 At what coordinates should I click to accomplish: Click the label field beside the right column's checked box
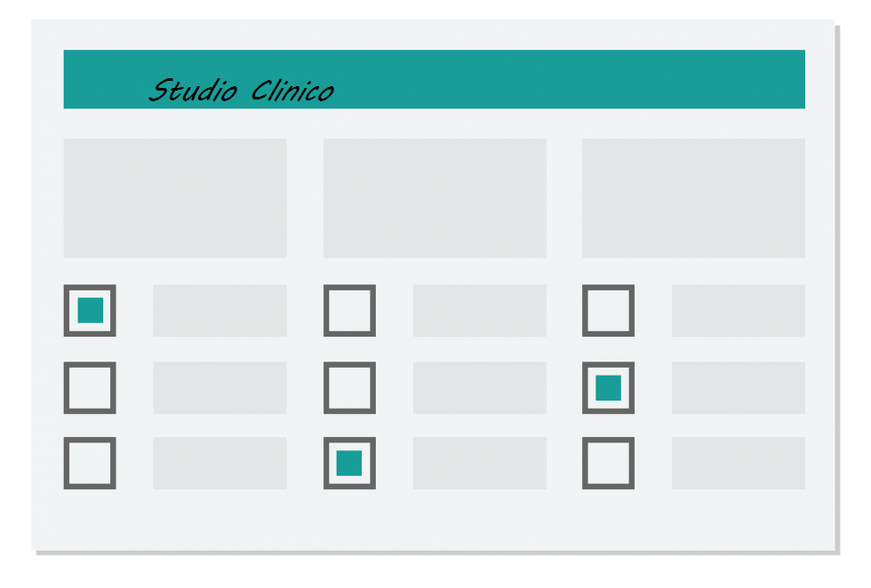[739, 387]
